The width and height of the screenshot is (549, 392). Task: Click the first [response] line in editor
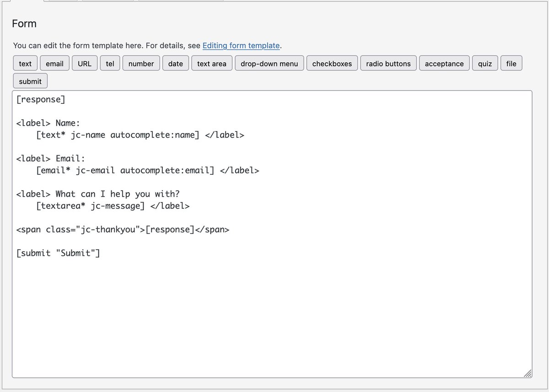click(x=41, y=99)
